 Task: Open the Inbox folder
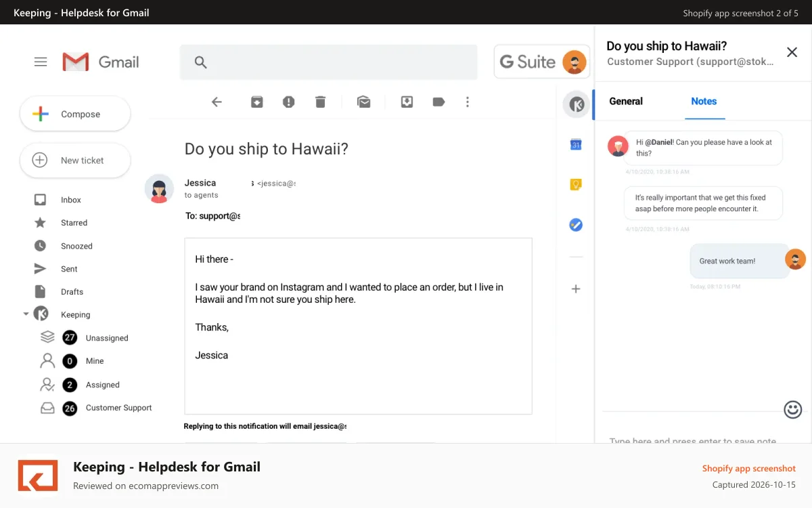(x=70, y=200)
